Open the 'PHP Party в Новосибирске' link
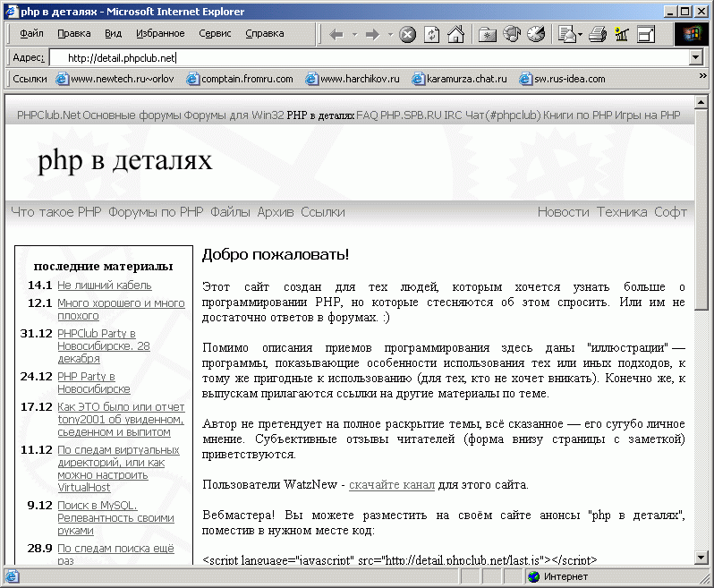The height and width of the screenshot is (588, 714). 93,382
